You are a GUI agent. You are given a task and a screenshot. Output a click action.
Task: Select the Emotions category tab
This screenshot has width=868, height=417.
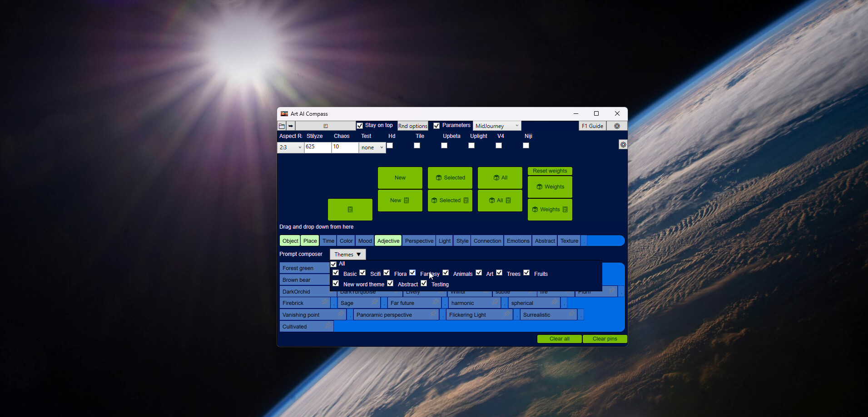517,240
